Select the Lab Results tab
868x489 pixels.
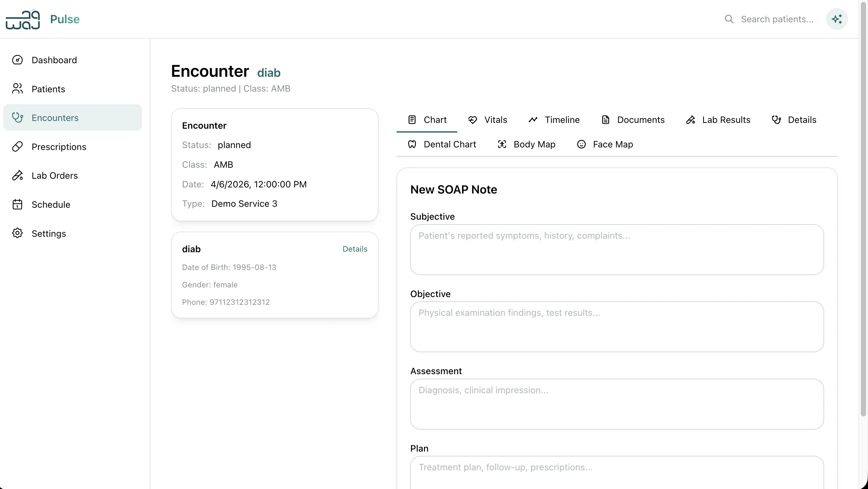pos(718,120)
